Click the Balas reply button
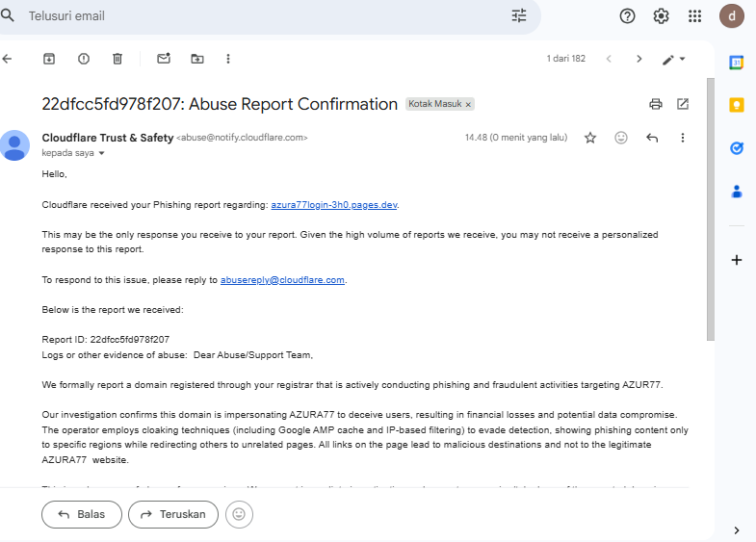756x542 pixels. pyautogui.click(x=82, y=514)
